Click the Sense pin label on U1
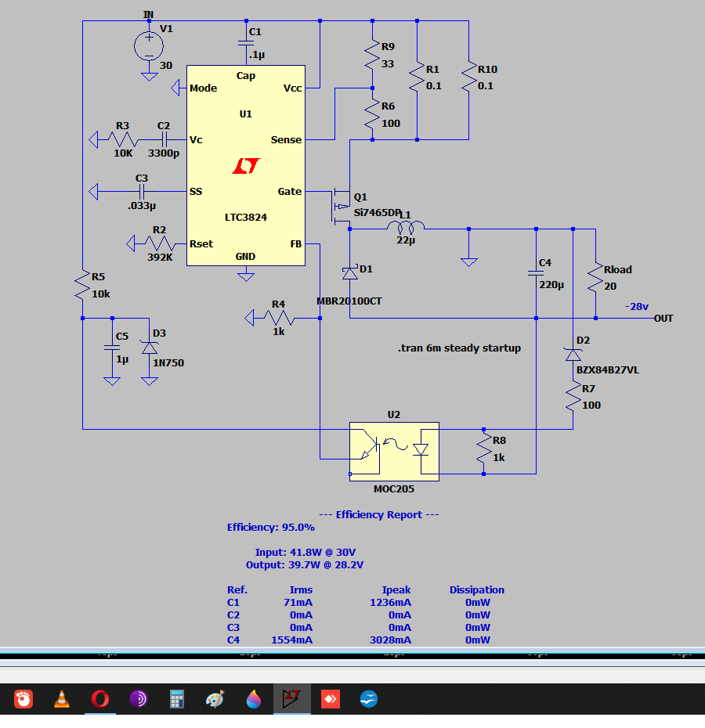705x728 pixels. click(x=286, y=139)
